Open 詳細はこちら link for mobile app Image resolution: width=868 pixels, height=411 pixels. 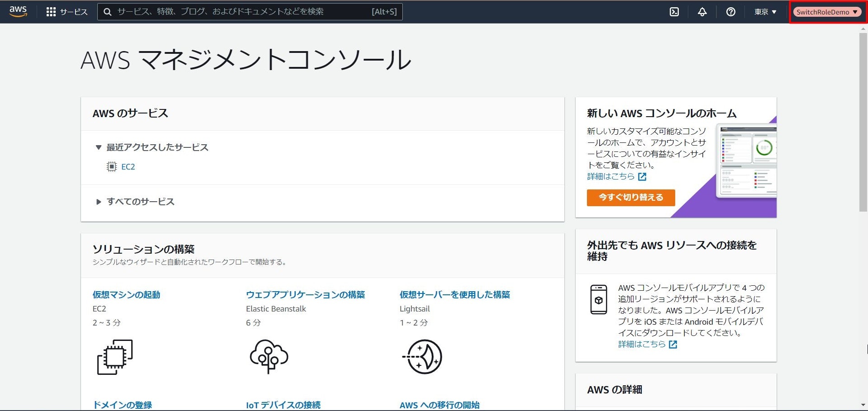point(642,345)
